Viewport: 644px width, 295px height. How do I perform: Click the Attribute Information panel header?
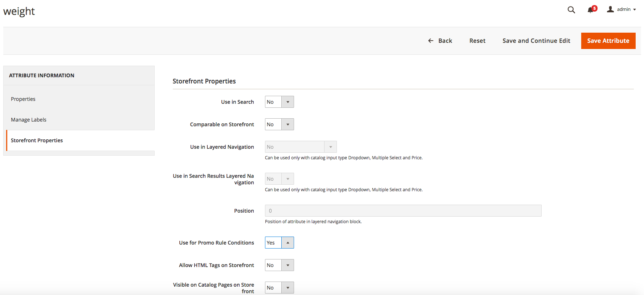[x=42, y=75]
